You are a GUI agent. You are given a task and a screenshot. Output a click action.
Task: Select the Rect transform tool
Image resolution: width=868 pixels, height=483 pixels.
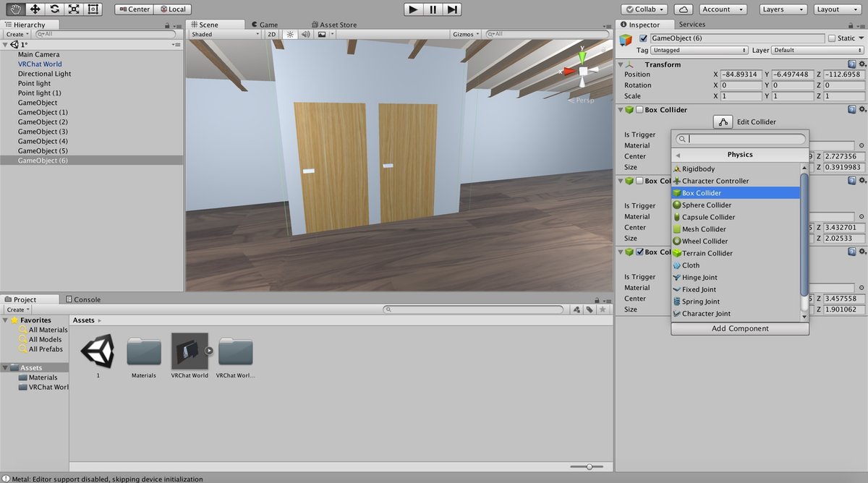[93, 9]
